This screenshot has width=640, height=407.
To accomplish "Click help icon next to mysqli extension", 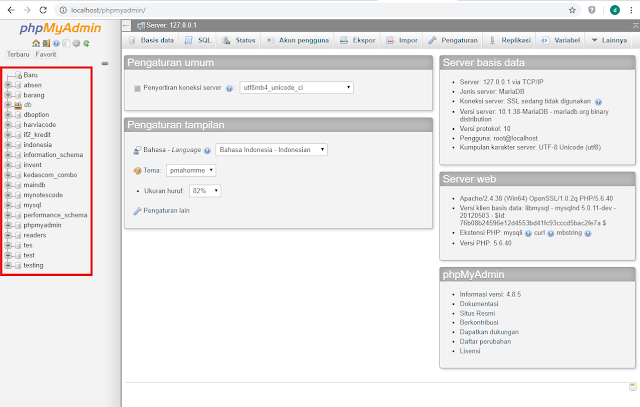I will coord(528,234).
